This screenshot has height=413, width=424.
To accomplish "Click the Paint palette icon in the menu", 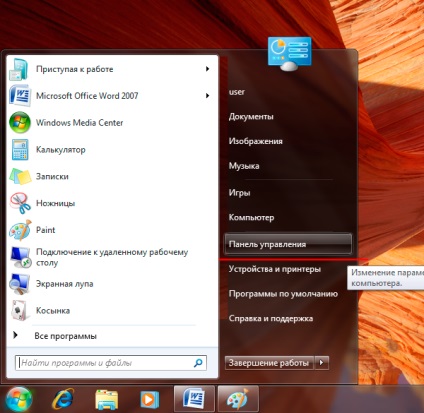I will 20,230.
